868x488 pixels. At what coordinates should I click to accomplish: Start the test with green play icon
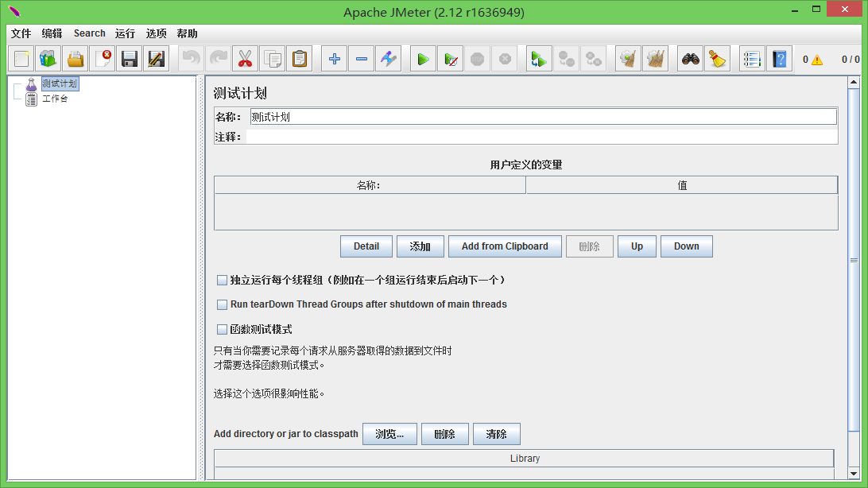[424, 59]
